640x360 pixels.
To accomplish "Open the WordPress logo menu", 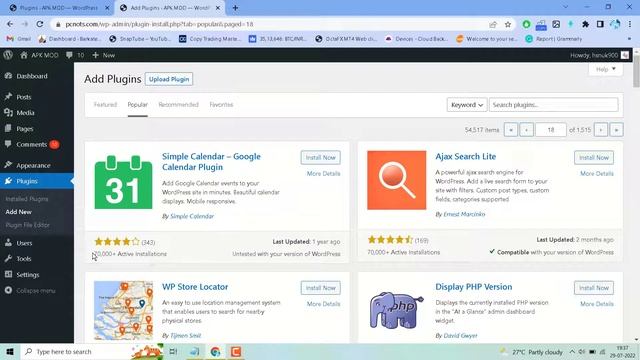I will coord(8,55).
